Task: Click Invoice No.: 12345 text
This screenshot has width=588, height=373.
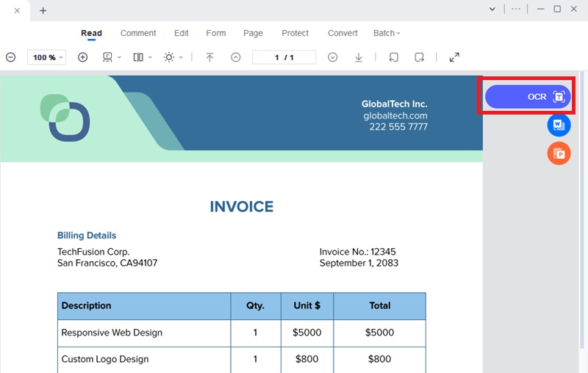Action: 357,252
